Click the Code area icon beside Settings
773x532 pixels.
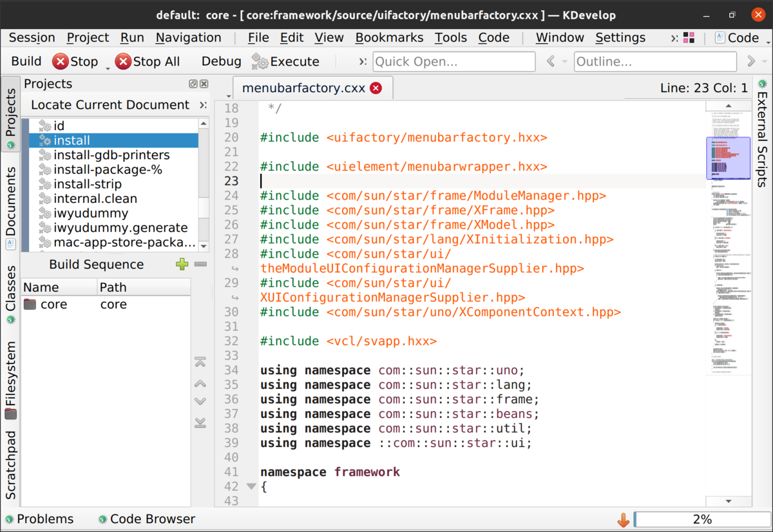719,37
